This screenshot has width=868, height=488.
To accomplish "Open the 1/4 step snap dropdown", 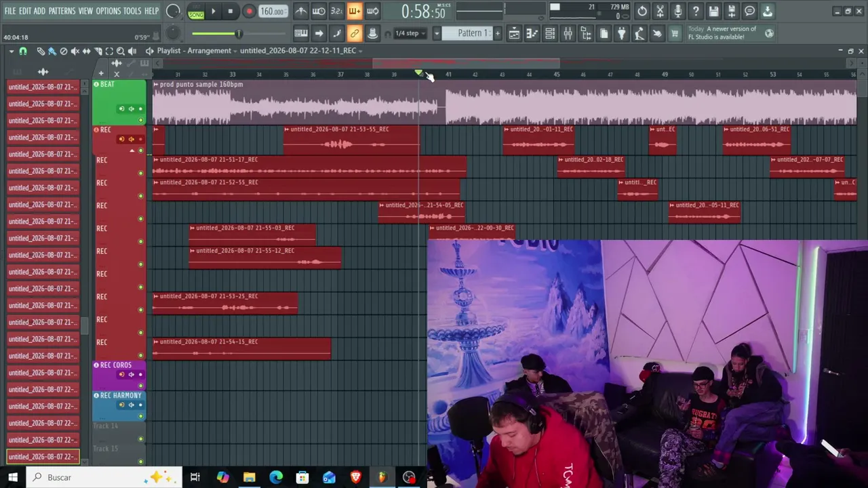I will coord(412,33).
